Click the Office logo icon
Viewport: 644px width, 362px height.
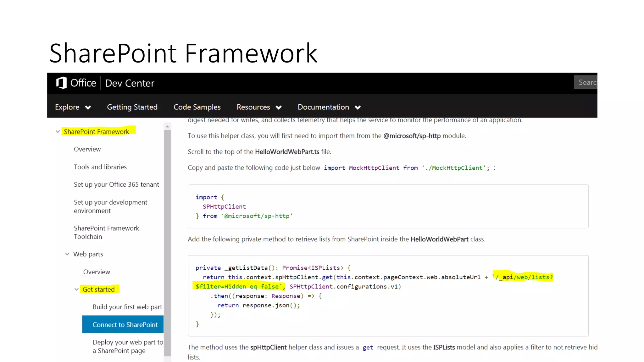(x=61, y=83)
